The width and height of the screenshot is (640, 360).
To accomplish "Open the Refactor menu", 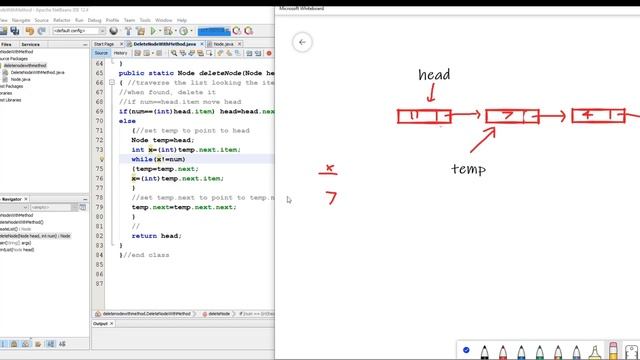I will (62, 20).
